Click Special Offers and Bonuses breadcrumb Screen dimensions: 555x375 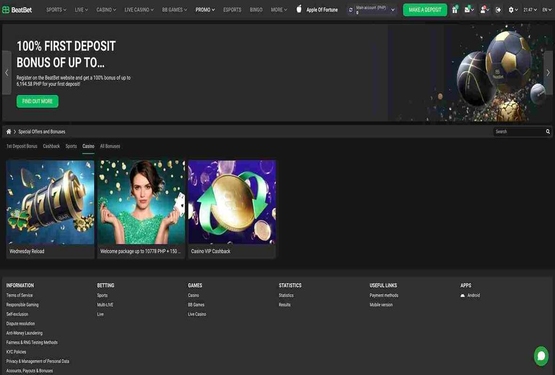tap(42, 131)
